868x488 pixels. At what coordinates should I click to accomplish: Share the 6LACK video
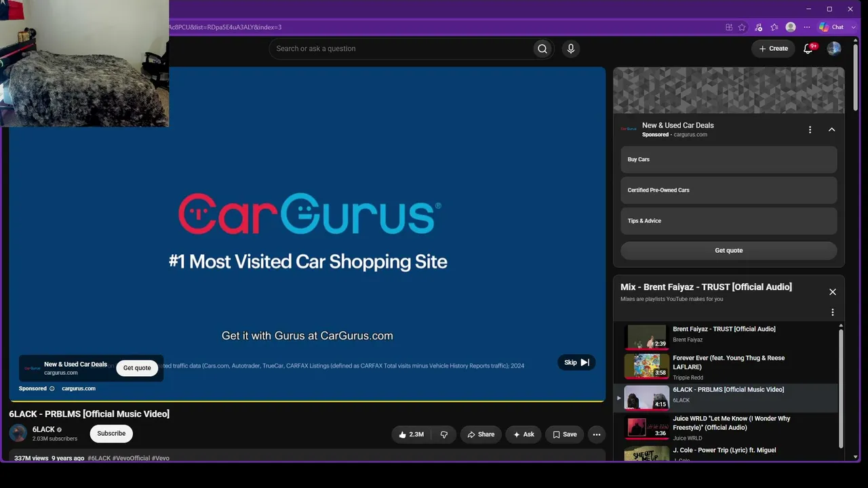pyautogui.click(x=481, y=434)
